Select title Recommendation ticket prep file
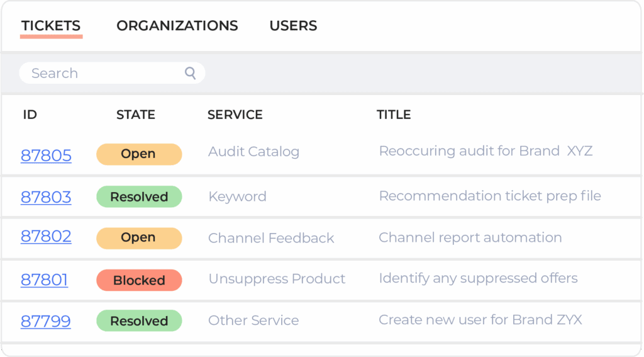 tap(490, 196)
